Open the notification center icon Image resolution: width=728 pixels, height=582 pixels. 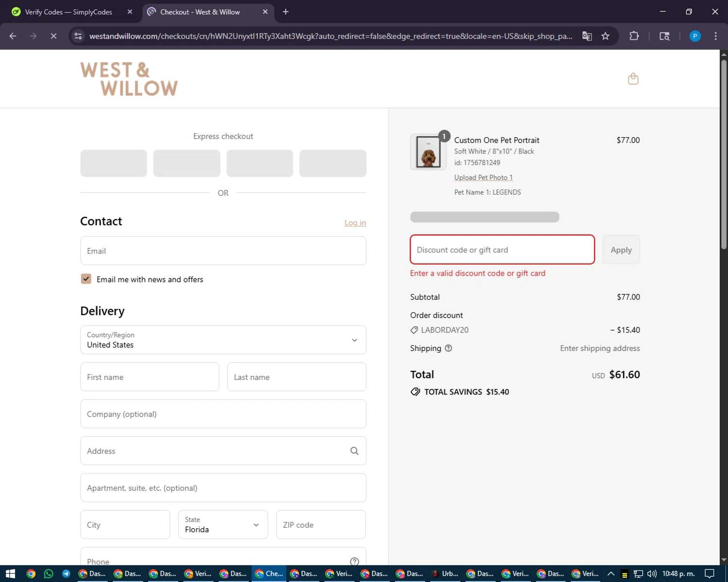coord(710,574)
